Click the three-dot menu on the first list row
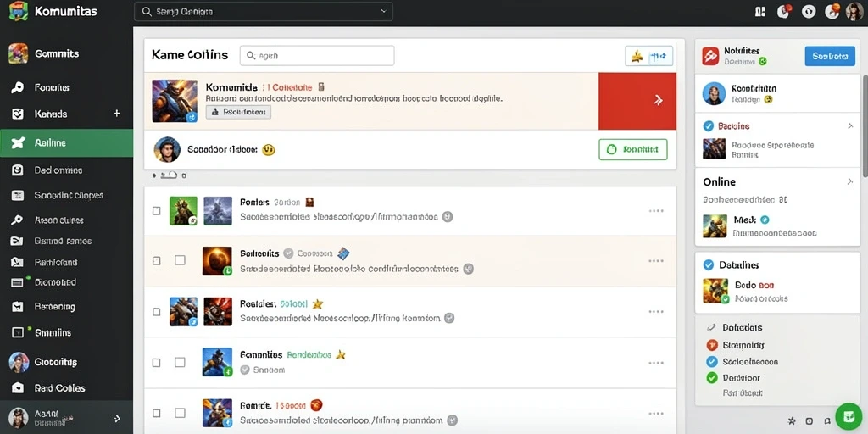This screenshot has width=868, height=434. point(656,211)
